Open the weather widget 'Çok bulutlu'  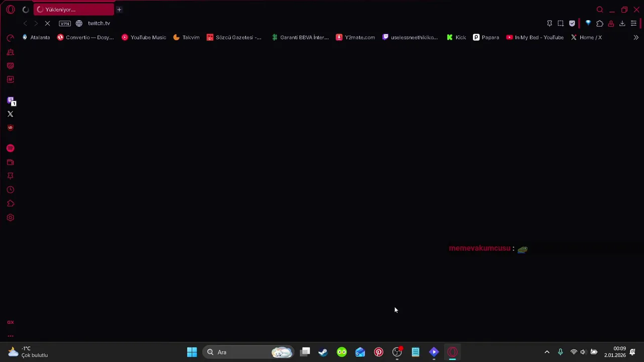[x=28, y=352]
